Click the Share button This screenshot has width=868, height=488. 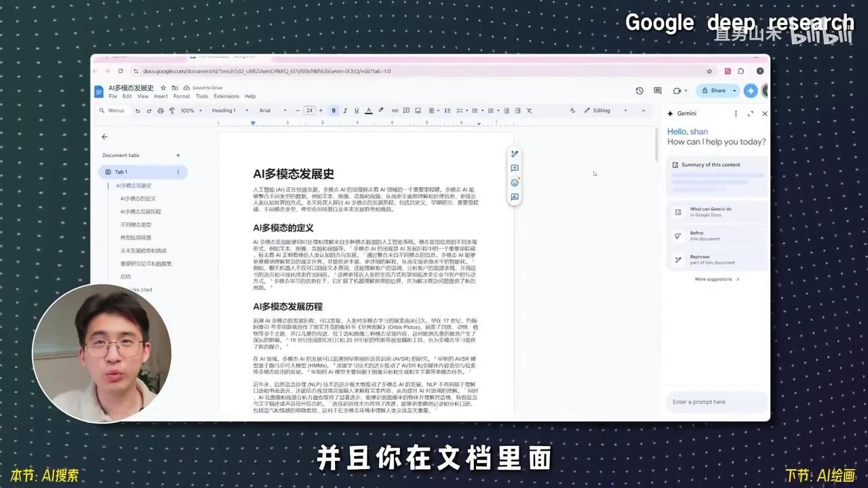[x=717, y=90]
